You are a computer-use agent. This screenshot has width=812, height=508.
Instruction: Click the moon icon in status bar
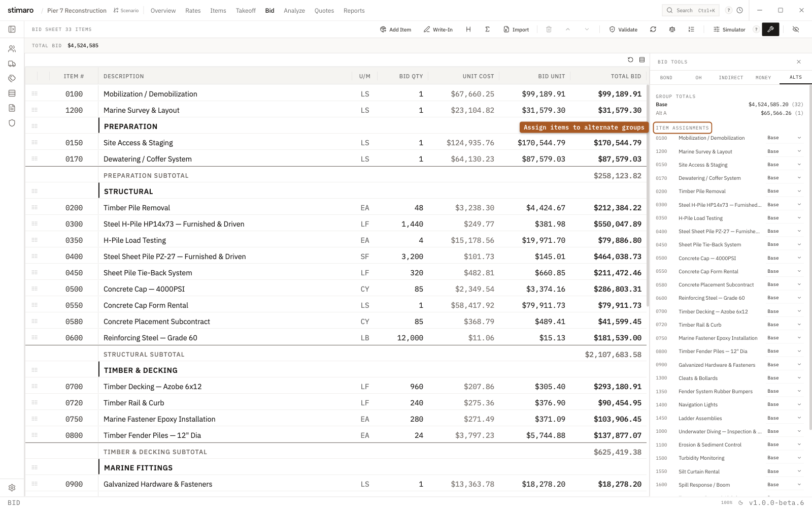pos(740,502)
